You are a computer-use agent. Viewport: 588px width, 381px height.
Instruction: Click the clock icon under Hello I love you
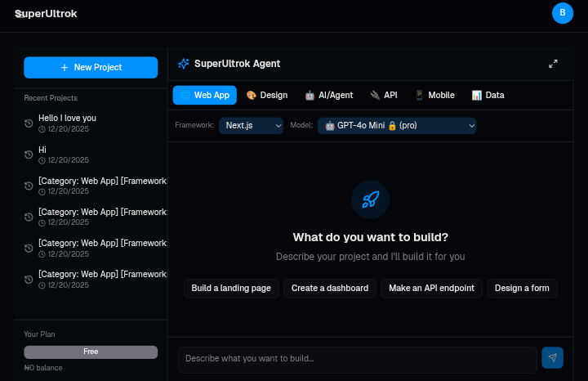tap(42, 129)
